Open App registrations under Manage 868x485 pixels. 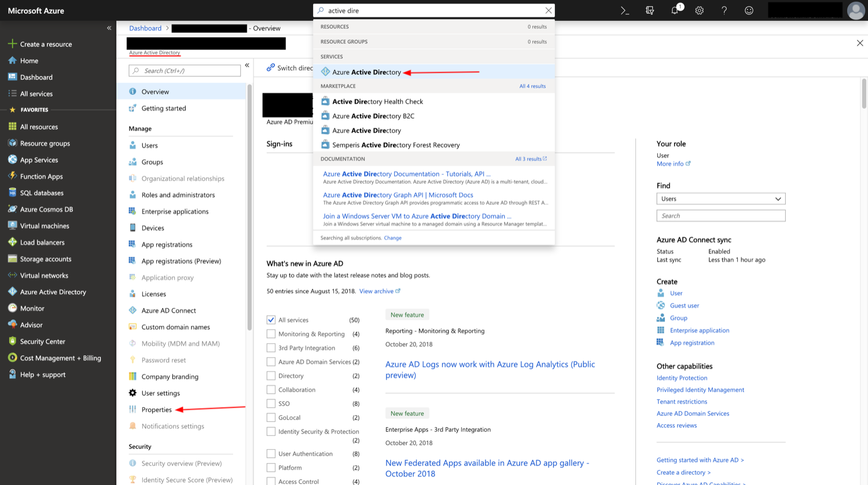coord(167,244)
